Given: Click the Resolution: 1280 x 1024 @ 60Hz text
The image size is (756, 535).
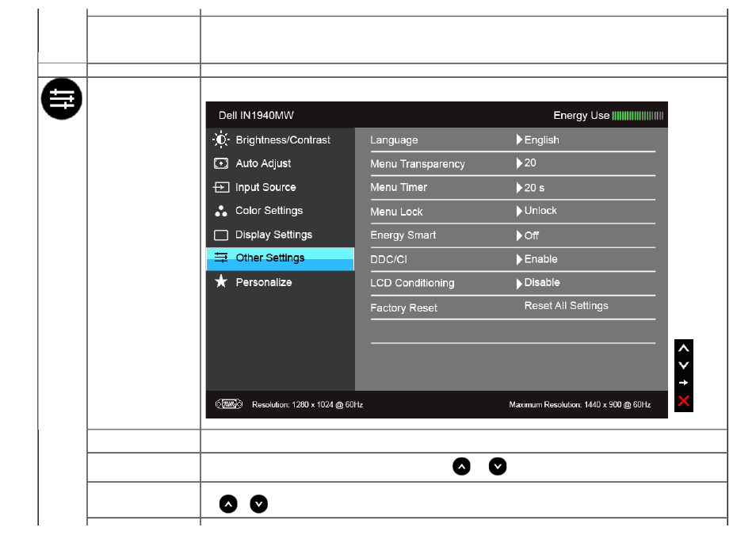Looking at the screenshot, I should (x=307, y=404).
